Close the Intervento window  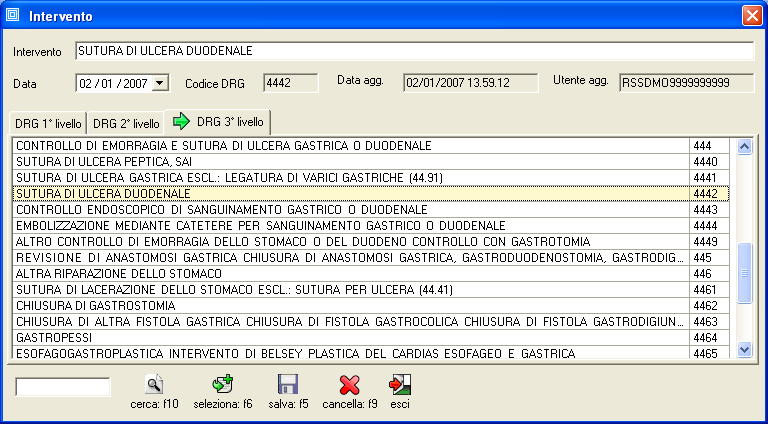pyautogui.click(x=751, y=16)
